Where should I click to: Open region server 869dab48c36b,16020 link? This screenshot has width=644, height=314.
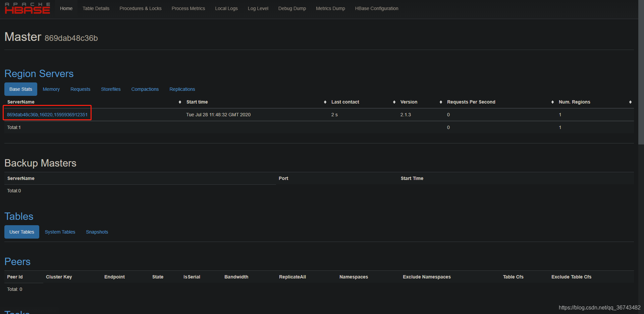pos(47,115)
